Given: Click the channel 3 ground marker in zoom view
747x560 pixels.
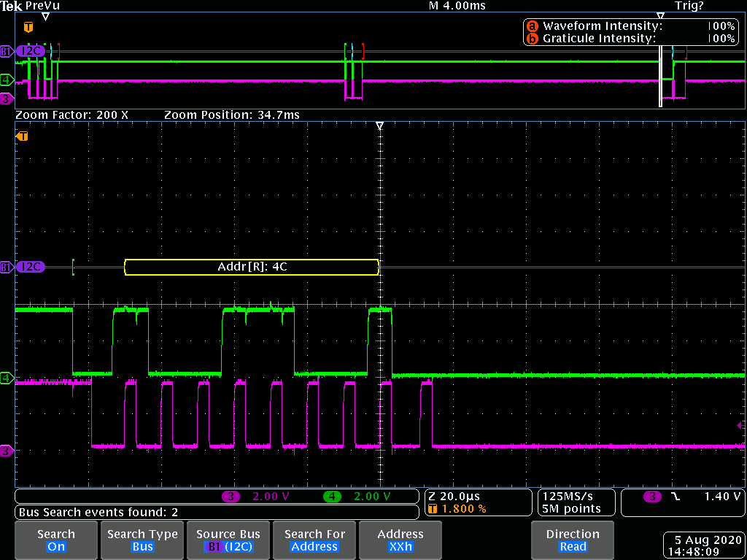Looking at the screenshot, I should [6, 451].
